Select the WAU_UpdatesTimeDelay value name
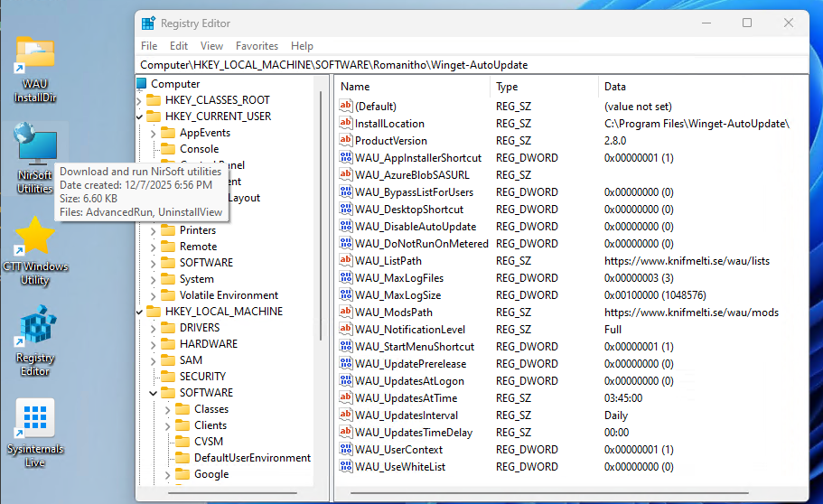The height and width of the screenshot is (504, 823). (x=414, y=432)
